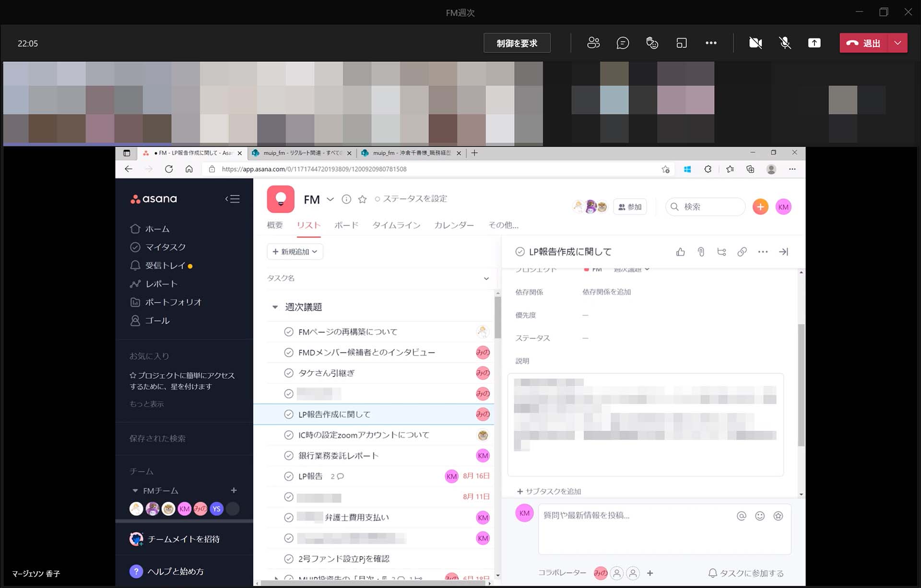Click チームメイトを招待
The width and height of the screenshot is (921, 588).
pyautogui.click(x=175, y=539)
